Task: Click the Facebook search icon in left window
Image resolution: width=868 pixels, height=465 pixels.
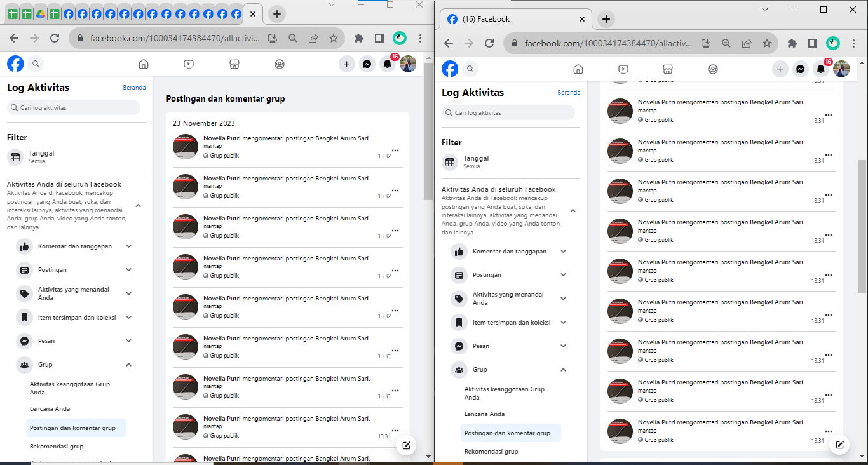Action: (x=36, y=64)
